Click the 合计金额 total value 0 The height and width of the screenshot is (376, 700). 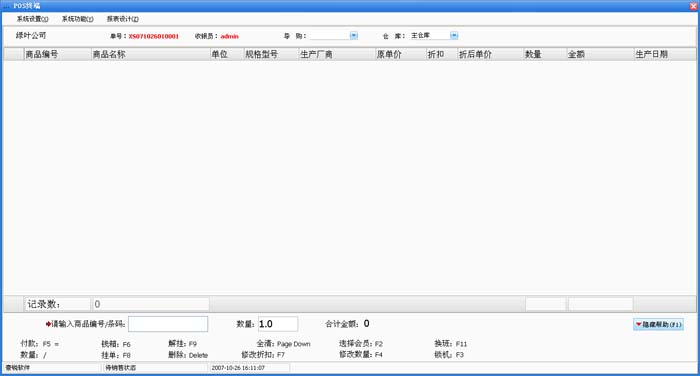coord(367,323)
